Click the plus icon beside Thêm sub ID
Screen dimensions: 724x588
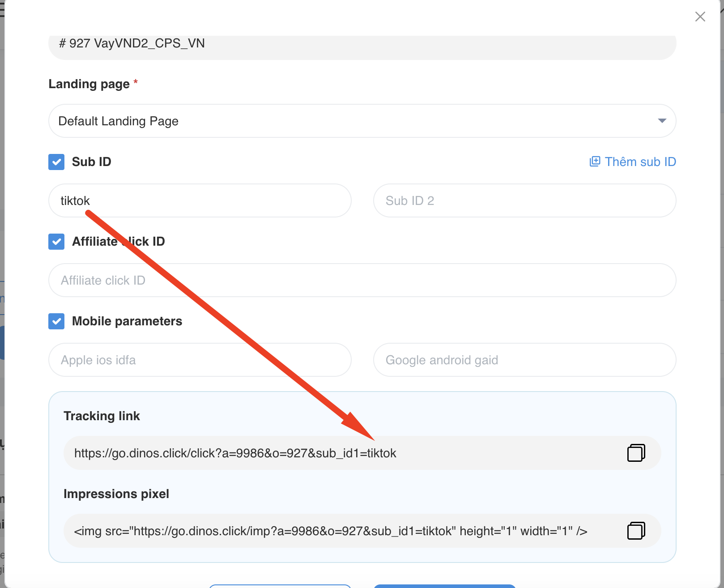click(595, 162)
